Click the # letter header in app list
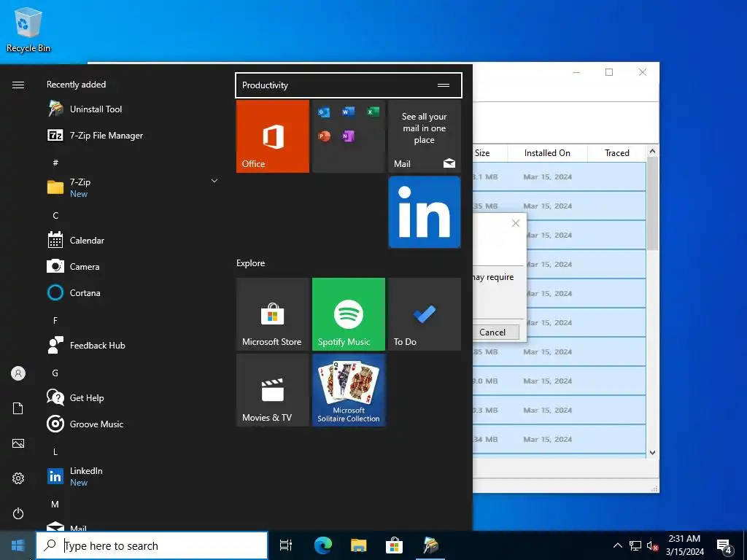The width and height of the screenshot is (747, 560). 55,163
